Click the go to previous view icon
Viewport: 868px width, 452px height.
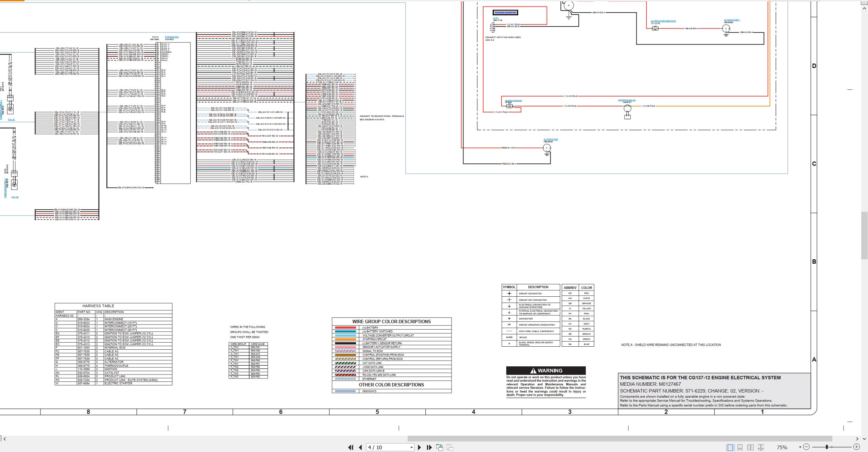coord(440,447)
